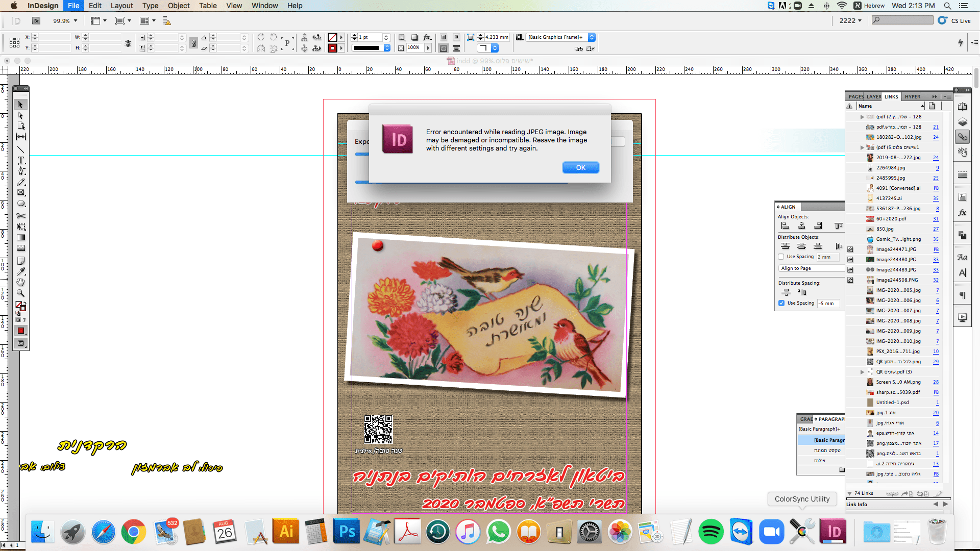Select [Basic Paragraph]+ in Paragraph Styles panel
The height and width of the screenshot is (551, 980).
(x=820, y=429)
